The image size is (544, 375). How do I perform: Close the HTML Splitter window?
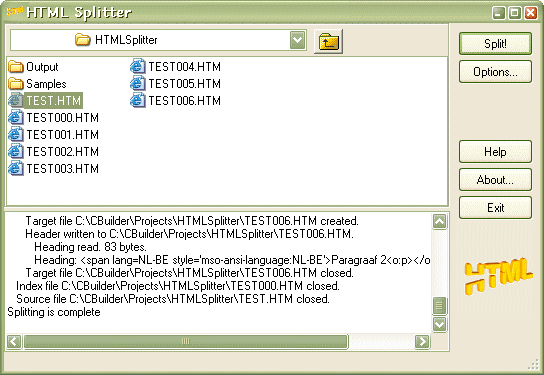pos(530,13)
